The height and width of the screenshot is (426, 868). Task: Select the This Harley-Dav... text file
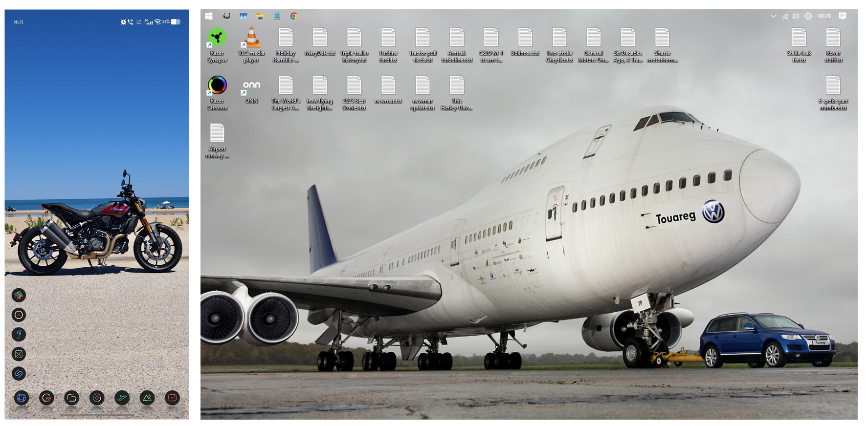[457, 93]
